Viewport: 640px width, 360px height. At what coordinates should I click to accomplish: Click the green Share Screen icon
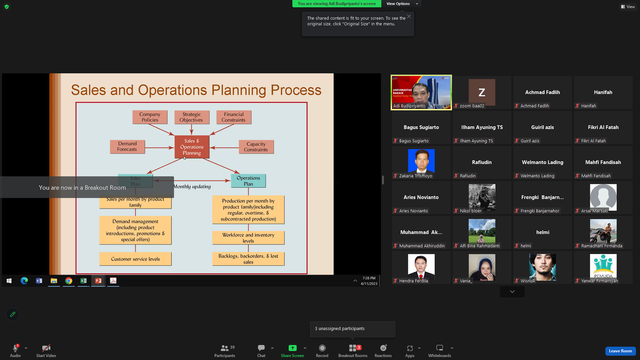292,348
